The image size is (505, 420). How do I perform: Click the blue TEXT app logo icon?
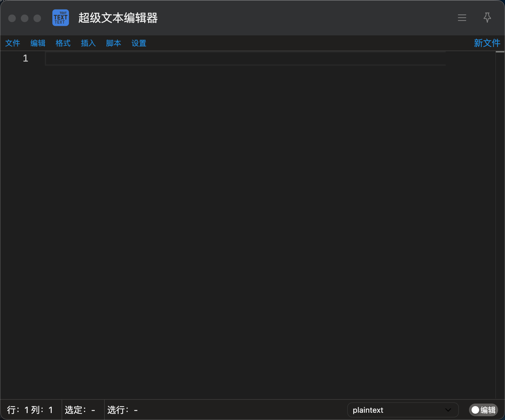61,18
